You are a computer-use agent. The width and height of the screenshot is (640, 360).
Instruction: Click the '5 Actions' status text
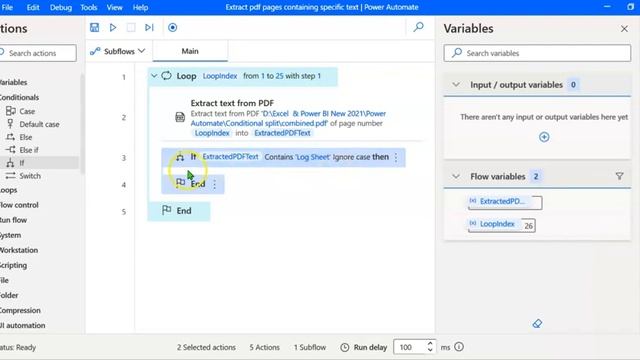264,347
